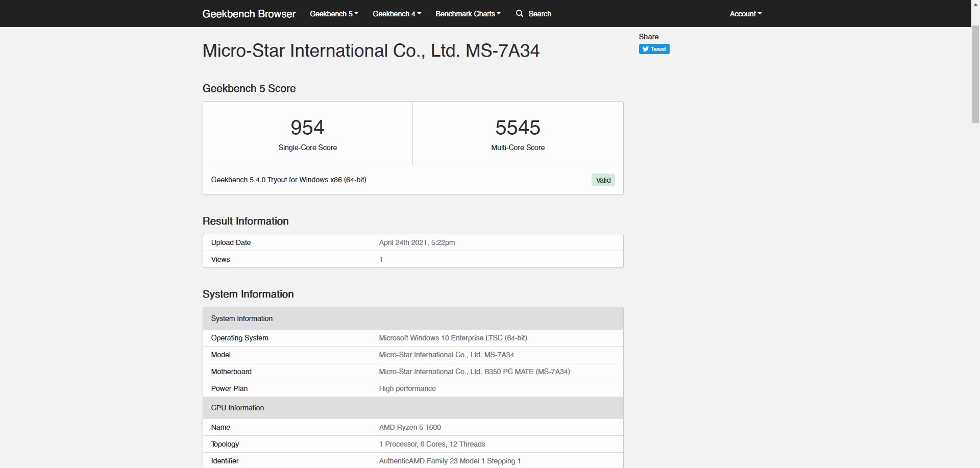Viewport: 980px width, 468px height.
Task: Select the 5545 multi-core score
Action: click(518, 128)
